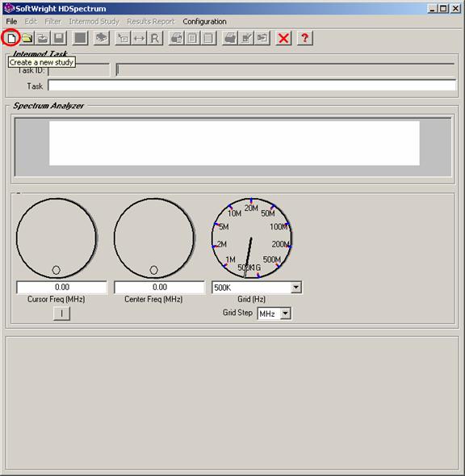This screenshot has width=465, height=476.
Task: Click the small I button under Cursor Freq
Action: 61,314
